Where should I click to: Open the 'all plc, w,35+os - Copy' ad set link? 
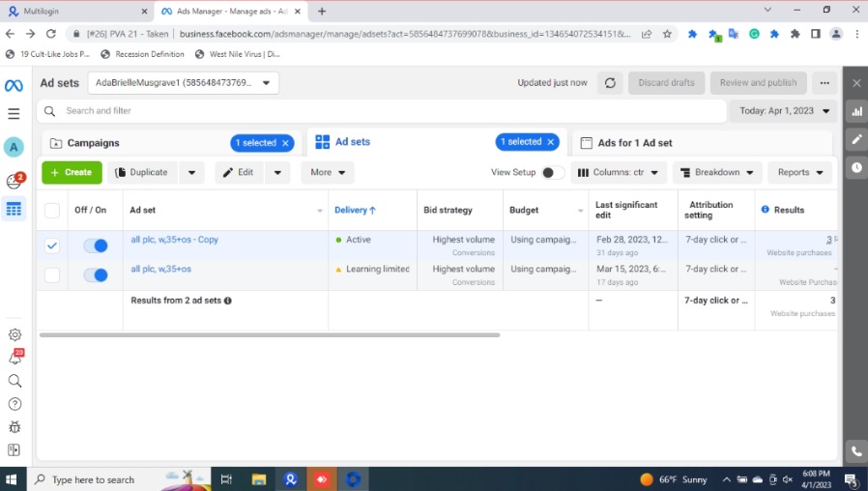(x=174, y=240)
